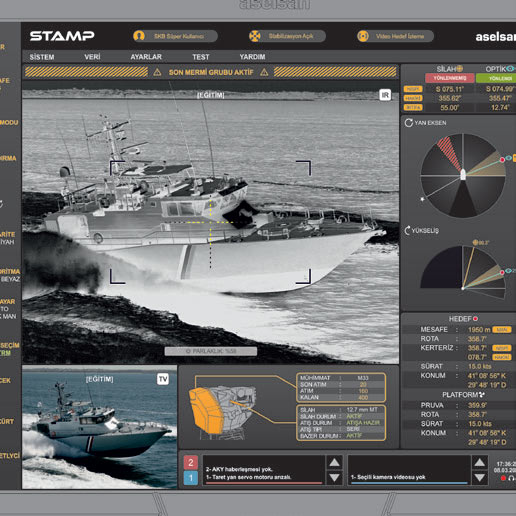Click the YÜKSELİŞ rotation icon
The height and width of the screenshot is (516, 516).
[x=407, y=230]
